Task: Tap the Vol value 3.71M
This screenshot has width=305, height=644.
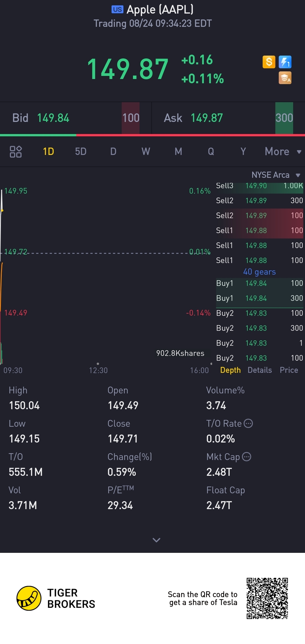Action: 23,505
